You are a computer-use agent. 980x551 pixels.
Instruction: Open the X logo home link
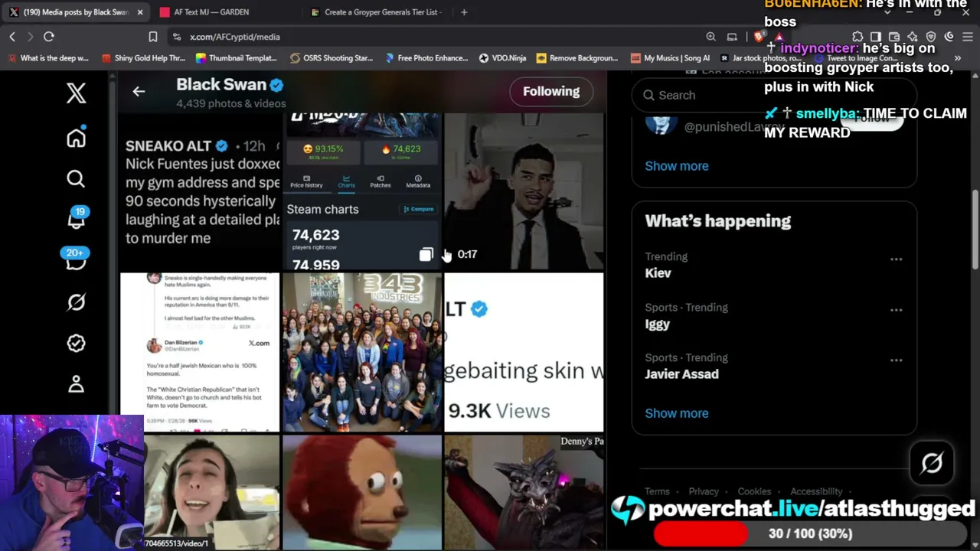(76, 93)
